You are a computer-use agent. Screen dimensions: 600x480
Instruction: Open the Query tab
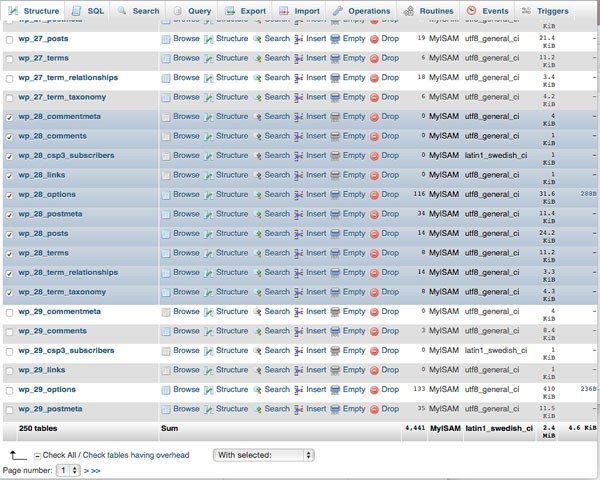[192, 11]
